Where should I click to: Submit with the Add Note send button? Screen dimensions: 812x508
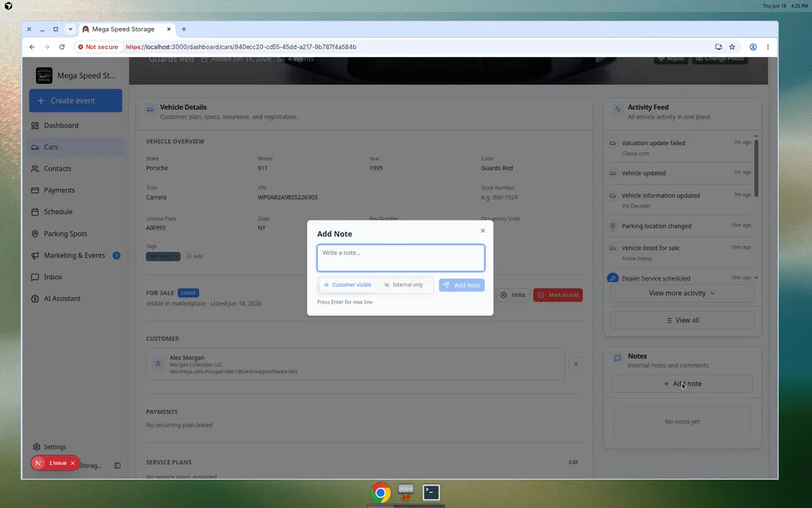pyautogui.click(x=462, y=285)
